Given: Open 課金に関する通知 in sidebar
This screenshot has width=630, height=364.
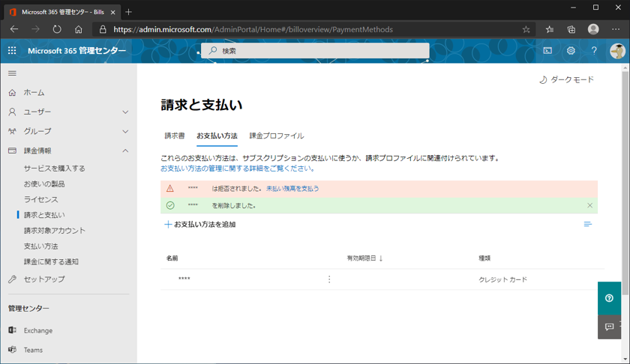Looking at the screenshot, I should point(51,261).
